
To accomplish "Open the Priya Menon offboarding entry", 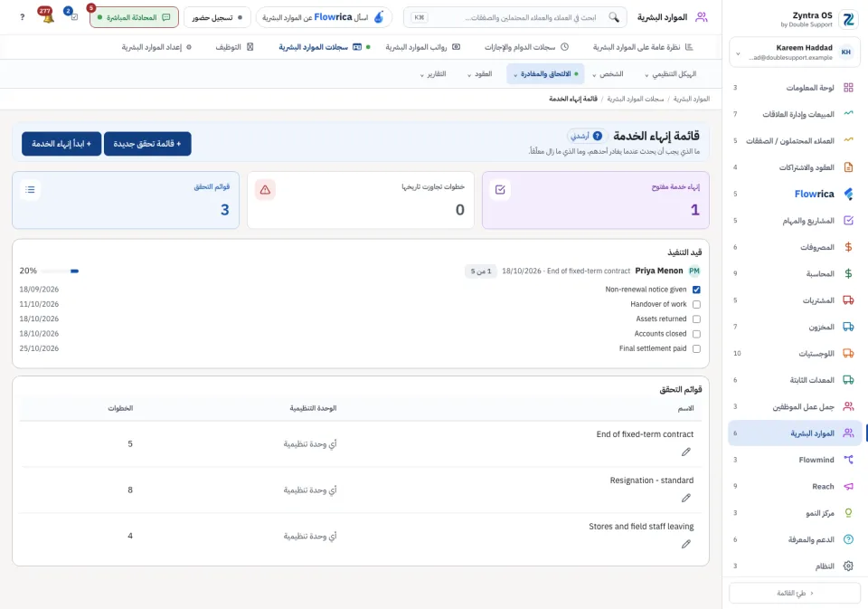I will click(x=659, y=271).
